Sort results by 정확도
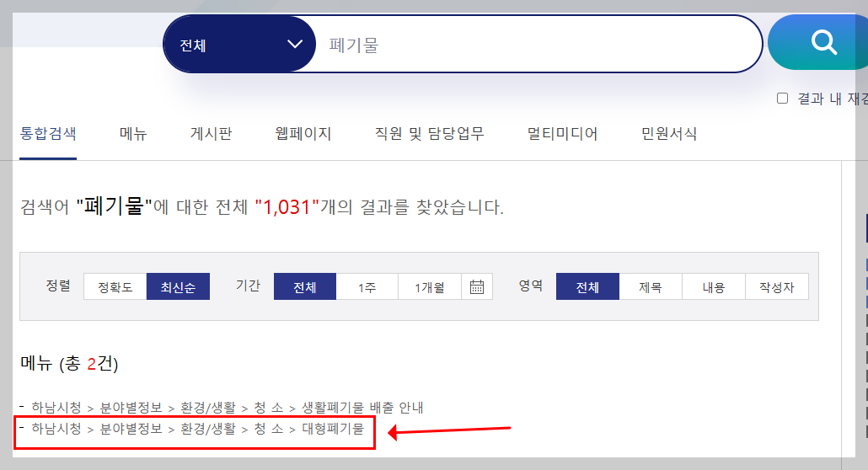This screenshot has height=470, width=868. pos(115,286)
